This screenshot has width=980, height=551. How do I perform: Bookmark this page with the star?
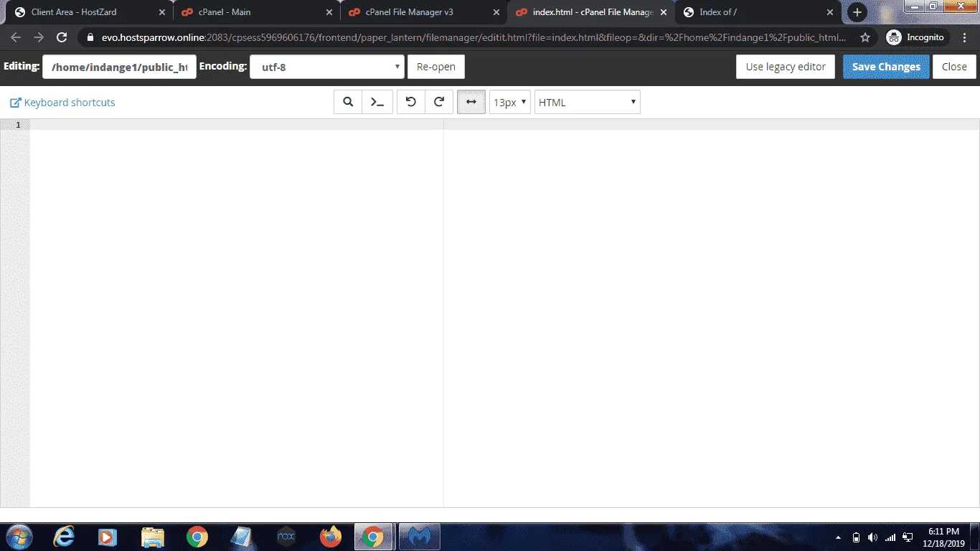click(x=865, y=37)
